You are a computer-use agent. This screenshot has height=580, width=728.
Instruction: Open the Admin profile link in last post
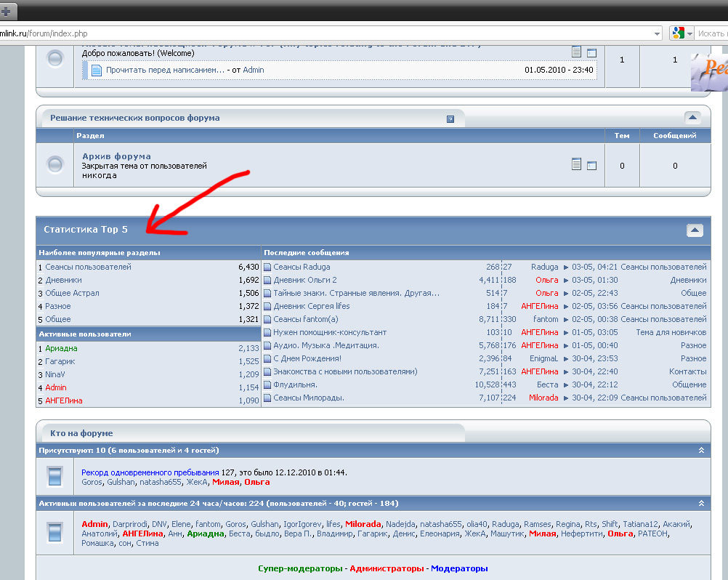click(254, 70)
